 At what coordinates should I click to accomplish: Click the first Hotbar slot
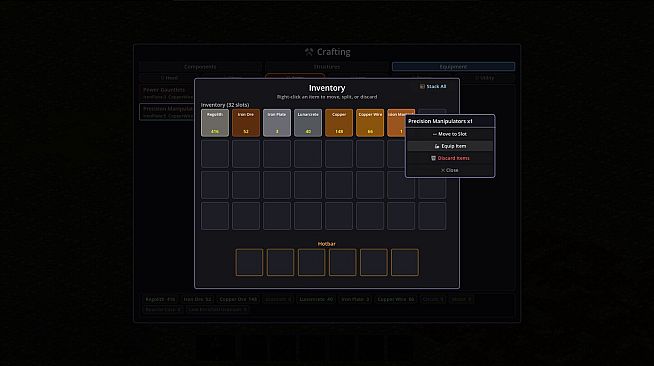[x=249, y=262]
